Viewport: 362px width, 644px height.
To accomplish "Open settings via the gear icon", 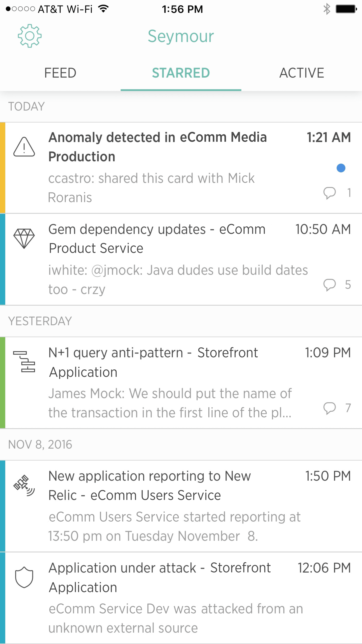I will click(x=29, y=36).
